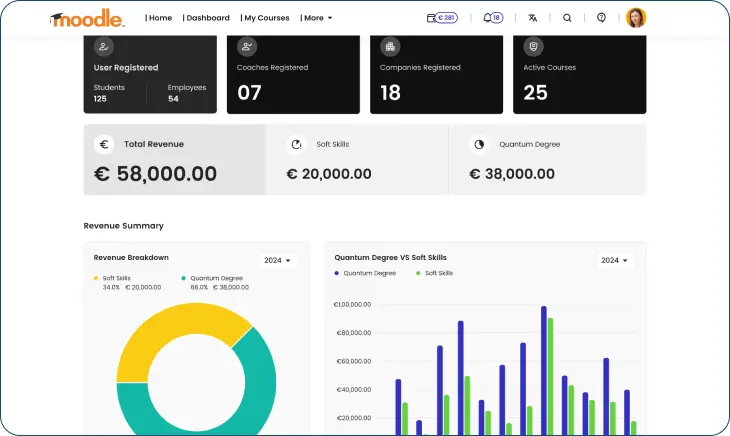Open the help question mark icon

click(x=601, y=18)
